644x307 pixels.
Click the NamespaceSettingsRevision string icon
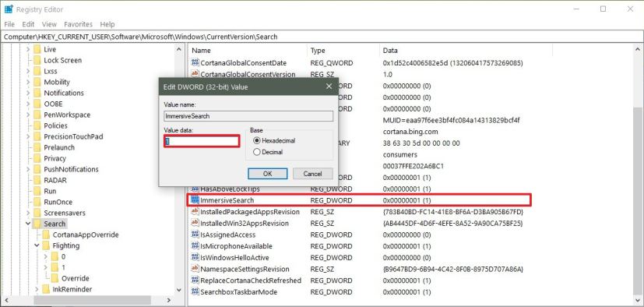195,269
